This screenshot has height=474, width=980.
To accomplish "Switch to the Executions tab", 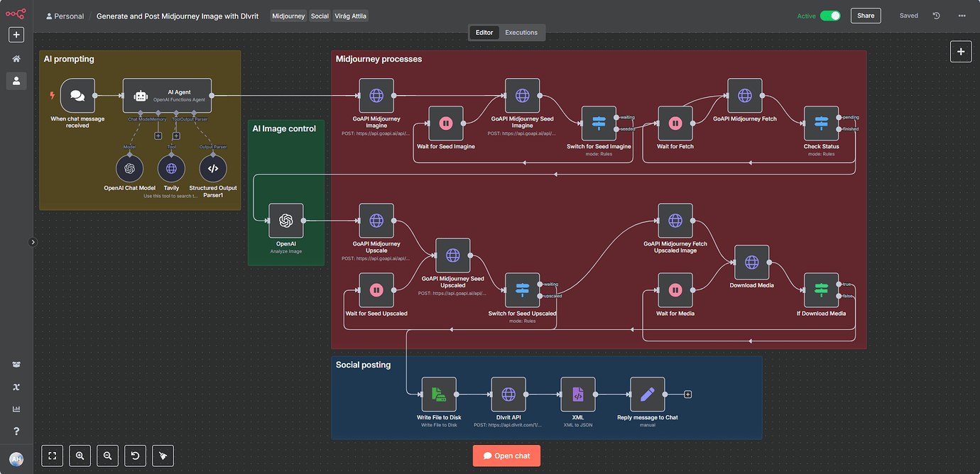I will point(521,32).
